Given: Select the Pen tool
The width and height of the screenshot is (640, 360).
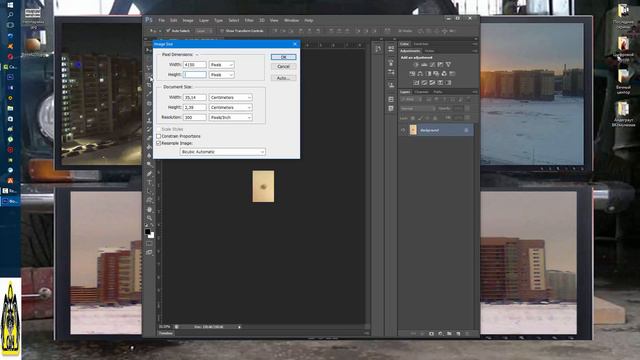Looking at the screenshot, I should pos(149,173).
